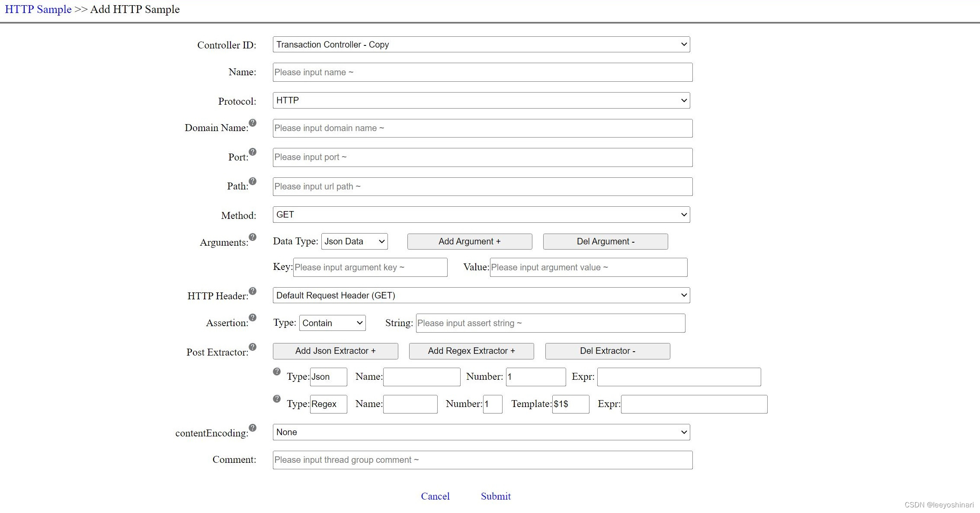Focus the Port input field
The height and width of the screenshot is (513, 980).
pos(483,157)
